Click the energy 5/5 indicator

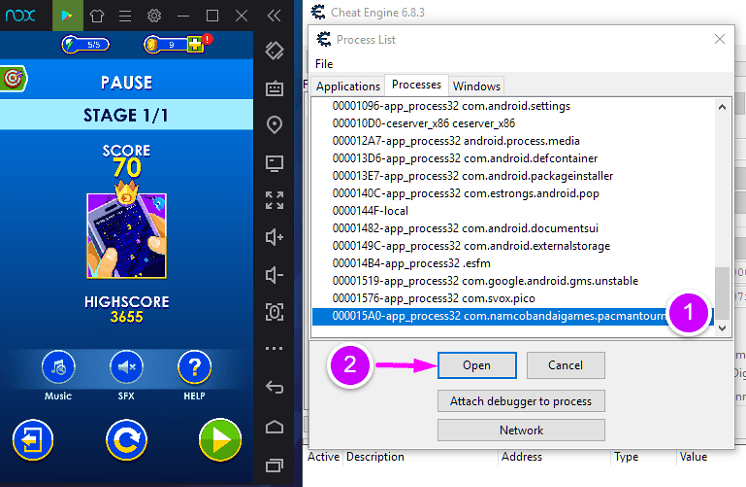point(86,45)
